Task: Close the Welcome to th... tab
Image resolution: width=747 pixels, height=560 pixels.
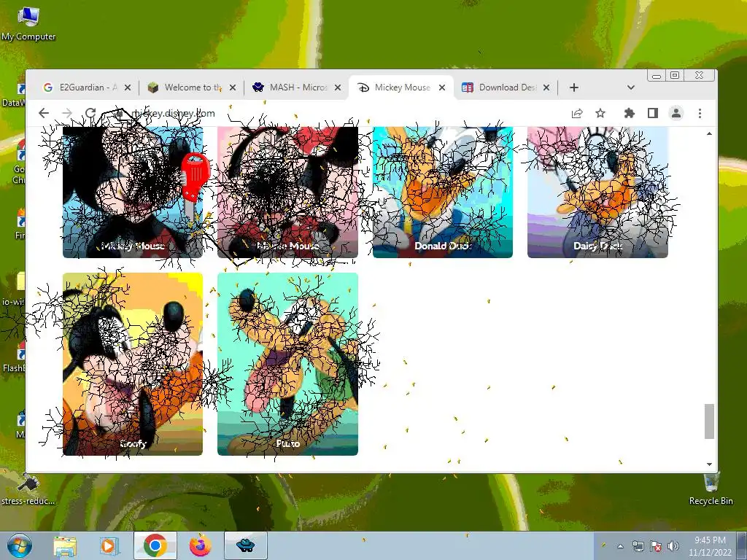Action: tap(233, 87)
